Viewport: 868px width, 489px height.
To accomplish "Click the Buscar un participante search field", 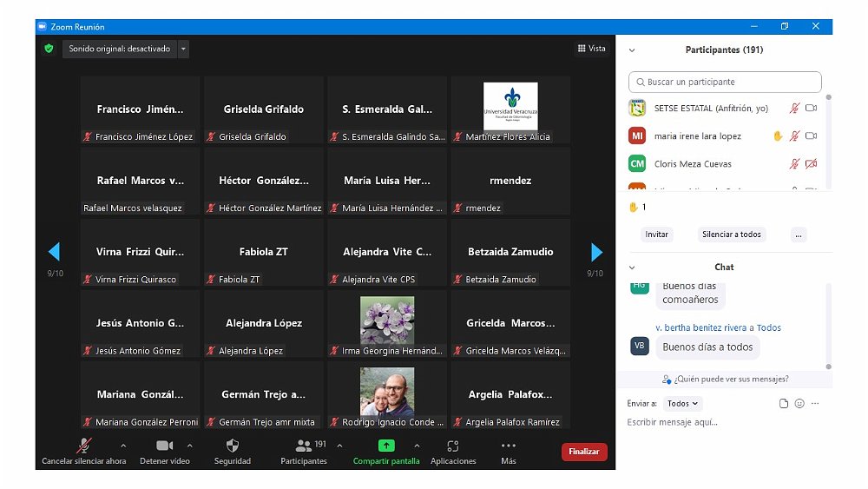I will point(725,82).
